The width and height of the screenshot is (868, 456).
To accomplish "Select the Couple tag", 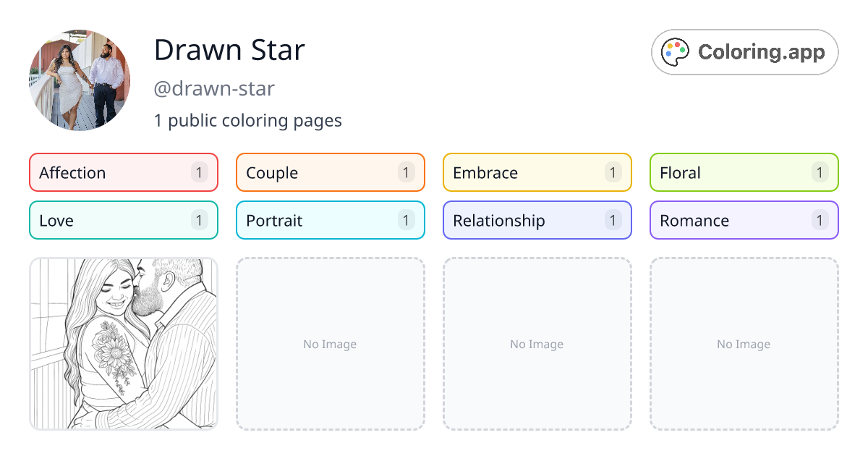I will point(331,172).
